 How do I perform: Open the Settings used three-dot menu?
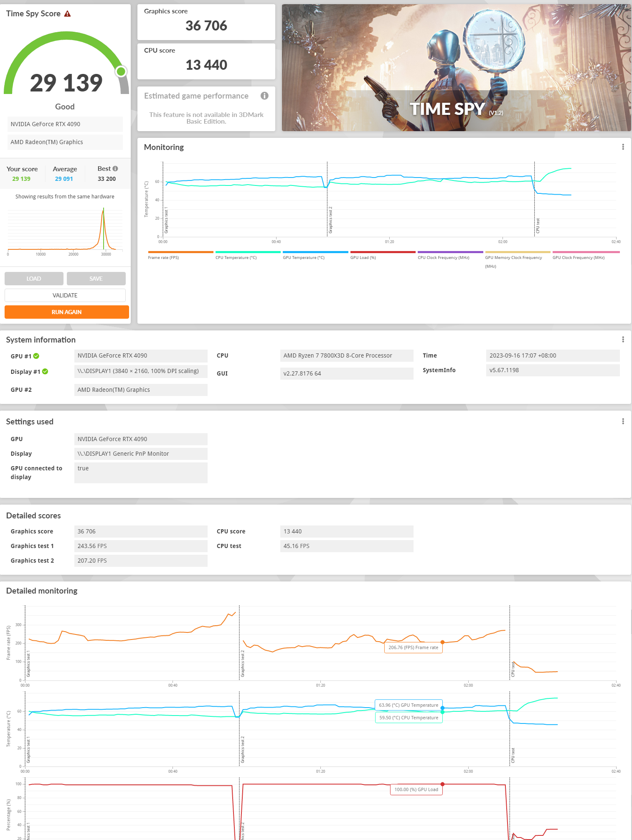click(x=623, y=421)
